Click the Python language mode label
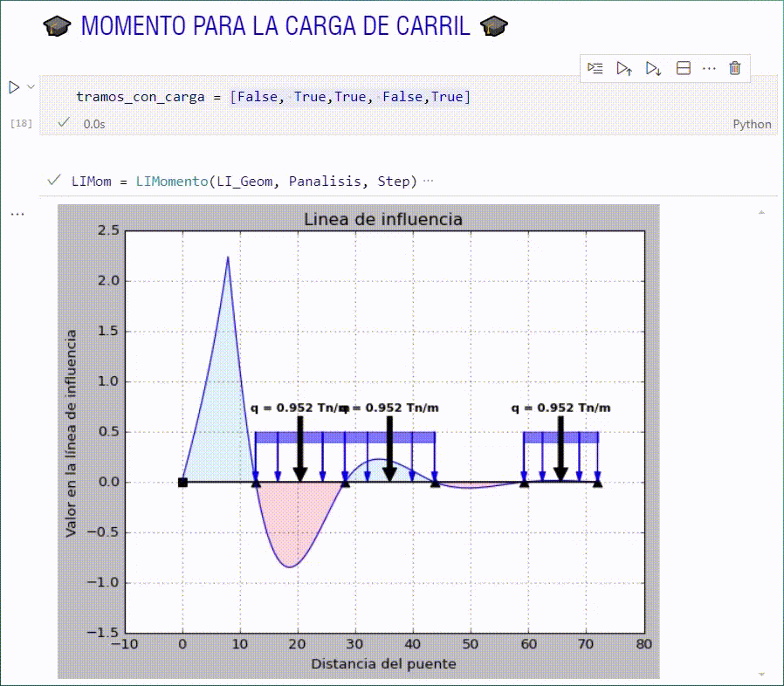 [x=752, y=124]
